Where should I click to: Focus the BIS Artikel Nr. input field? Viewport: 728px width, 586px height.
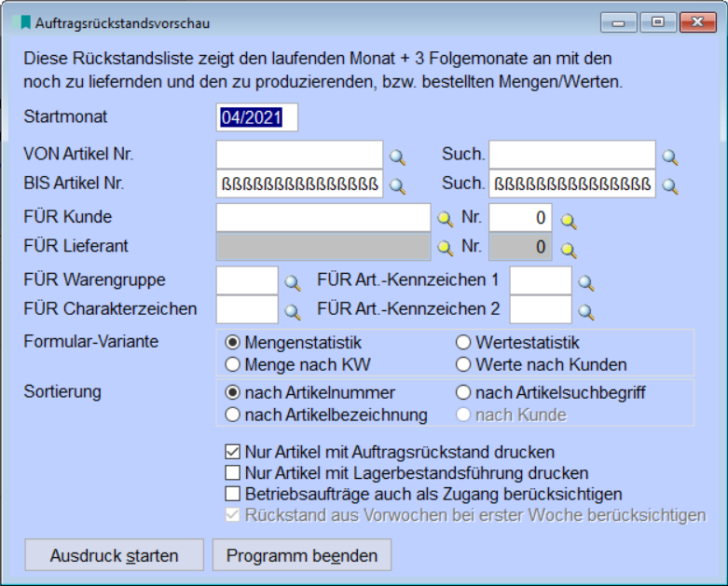(299, 184)
